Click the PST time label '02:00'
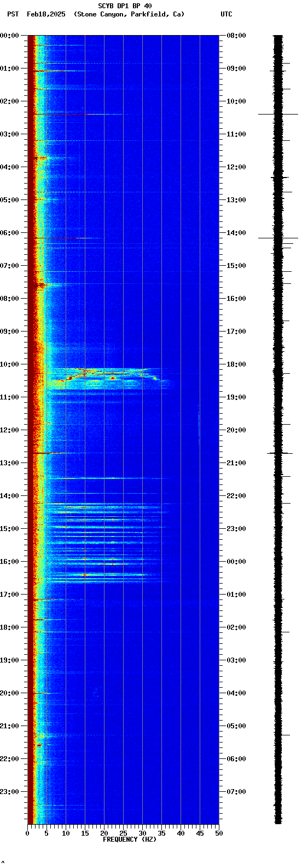 (10, 101)
